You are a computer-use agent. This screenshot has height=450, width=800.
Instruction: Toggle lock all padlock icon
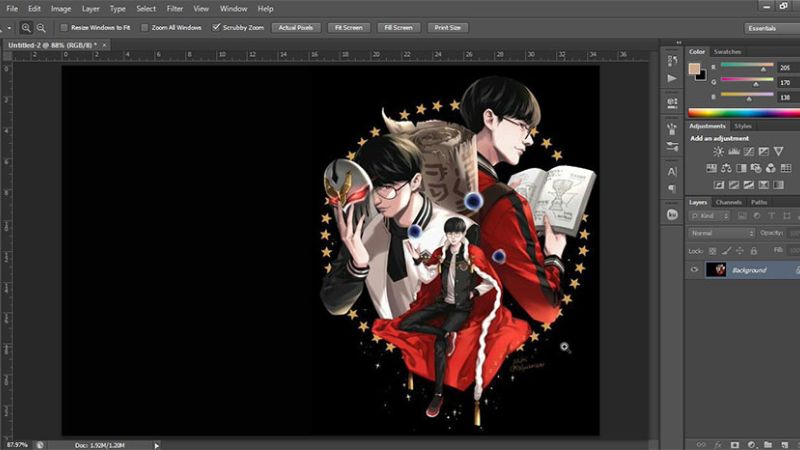(754, 251)
